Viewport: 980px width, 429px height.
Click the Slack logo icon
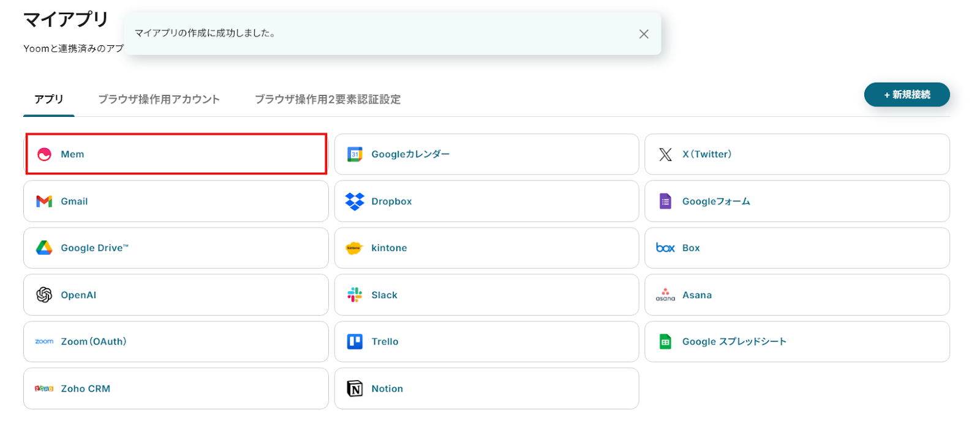355,295
